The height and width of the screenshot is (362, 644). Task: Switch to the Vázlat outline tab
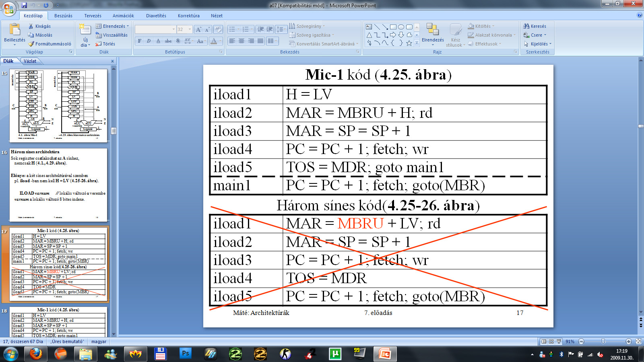(30, 61)
